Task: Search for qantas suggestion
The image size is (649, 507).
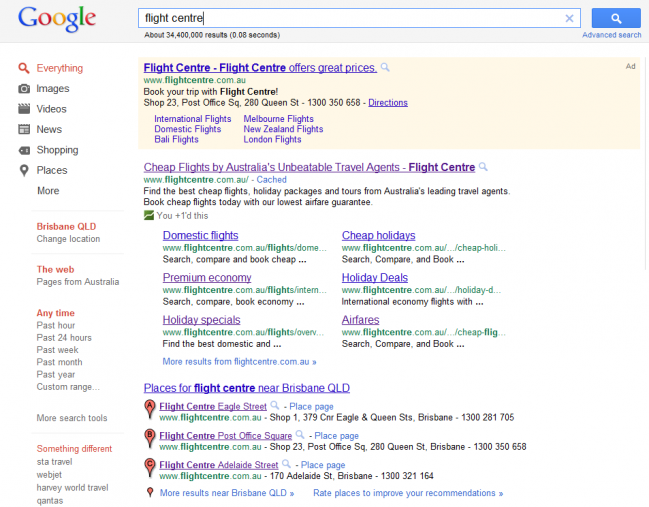Action: pyautogui.click(x=50, y=501)
